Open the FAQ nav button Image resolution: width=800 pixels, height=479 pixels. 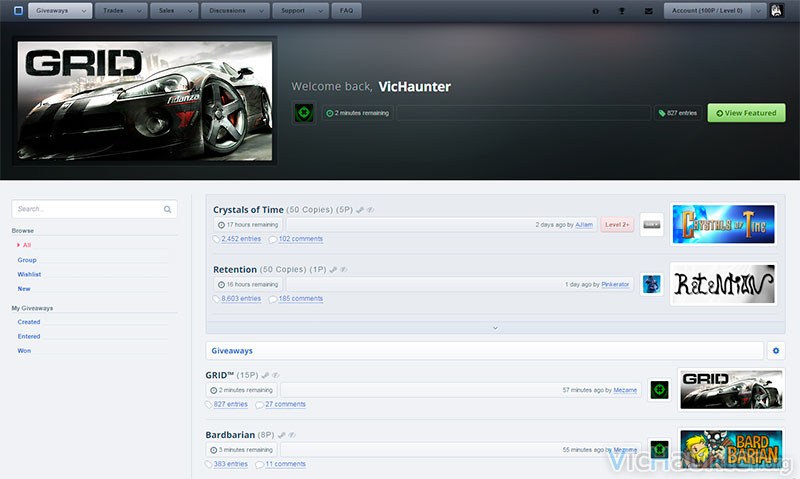pos(346,11)
